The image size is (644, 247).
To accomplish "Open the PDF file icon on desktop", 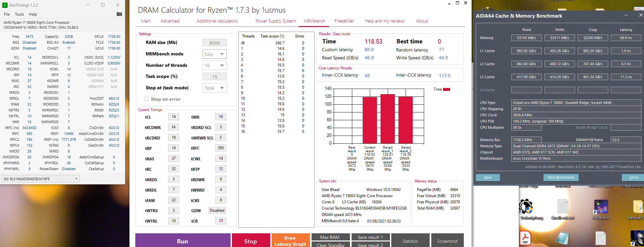I will click(525, 238).
